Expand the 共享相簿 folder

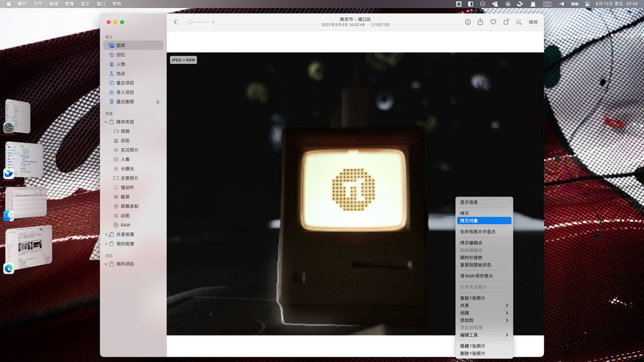point(106,234)
